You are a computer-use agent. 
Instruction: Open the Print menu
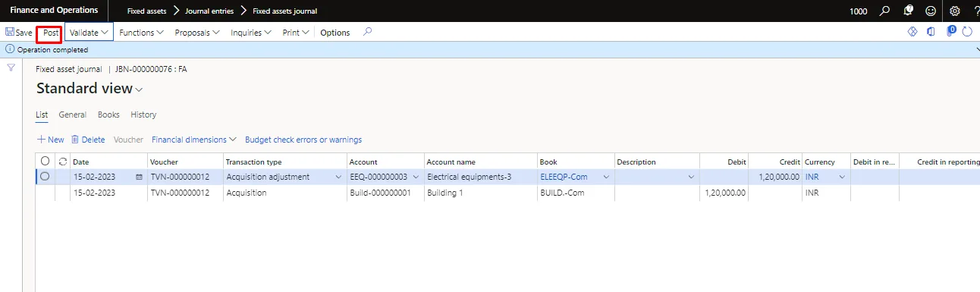[296, 33]
